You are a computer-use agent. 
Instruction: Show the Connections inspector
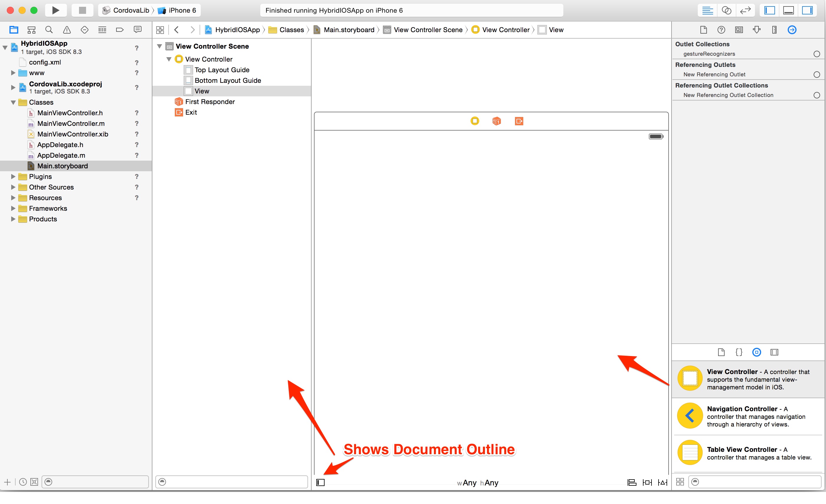pos(792,30)
